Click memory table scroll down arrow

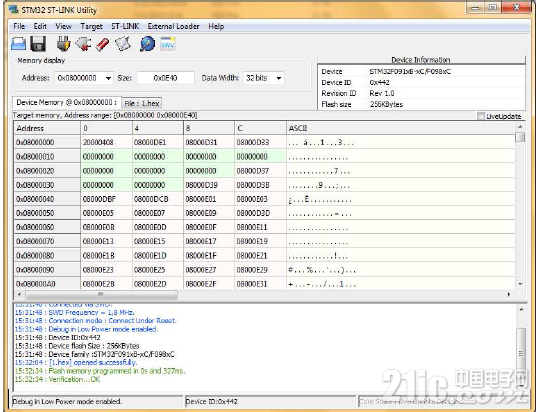coord(520,284)
